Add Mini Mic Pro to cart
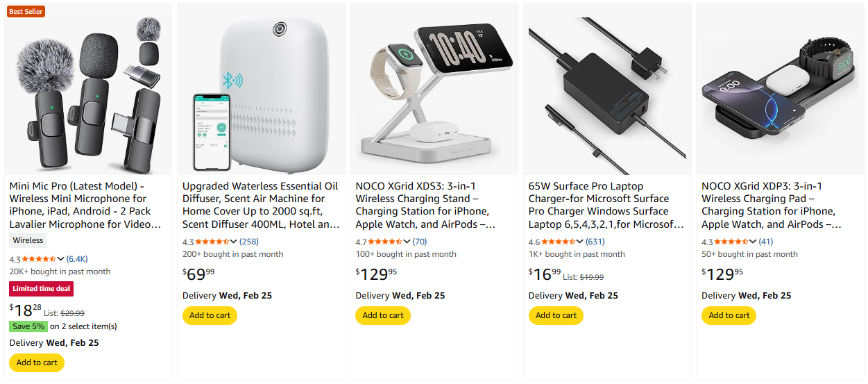The height and width of the screenshot is (384, 868). pos(37,362)
